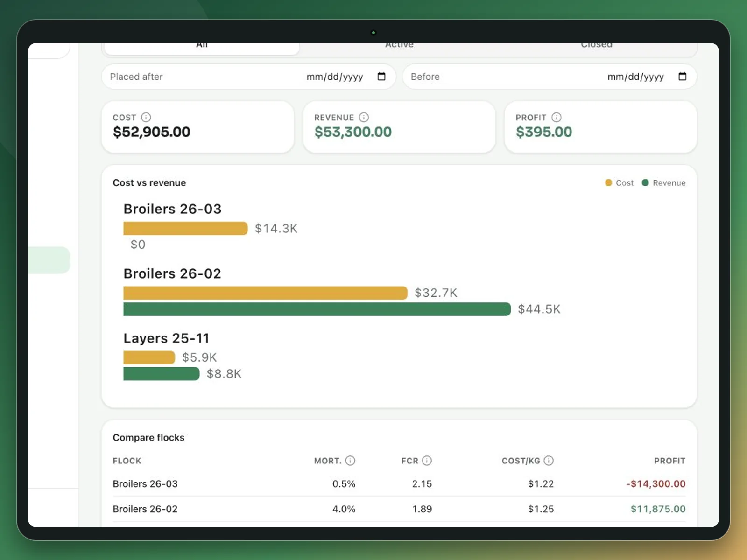This screenshot has width=747, height=560.
Task: Click the Layers 25-11 cost bar
Action: 149,357
